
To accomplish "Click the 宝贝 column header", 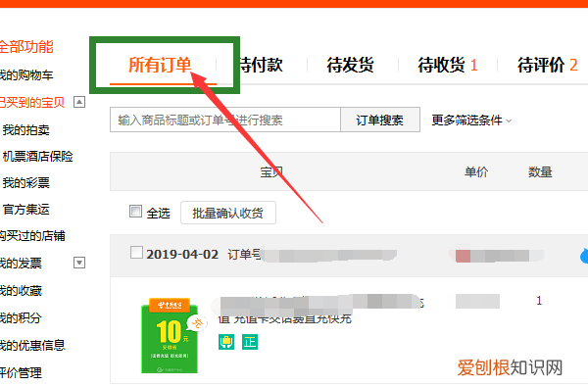I will tap(271, 172).
